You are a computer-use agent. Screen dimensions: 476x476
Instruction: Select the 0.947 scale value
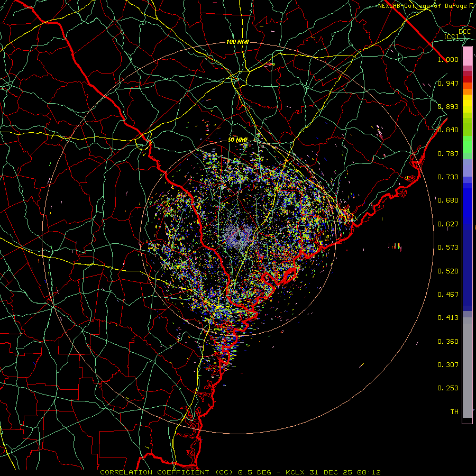[x=448, y=83]
